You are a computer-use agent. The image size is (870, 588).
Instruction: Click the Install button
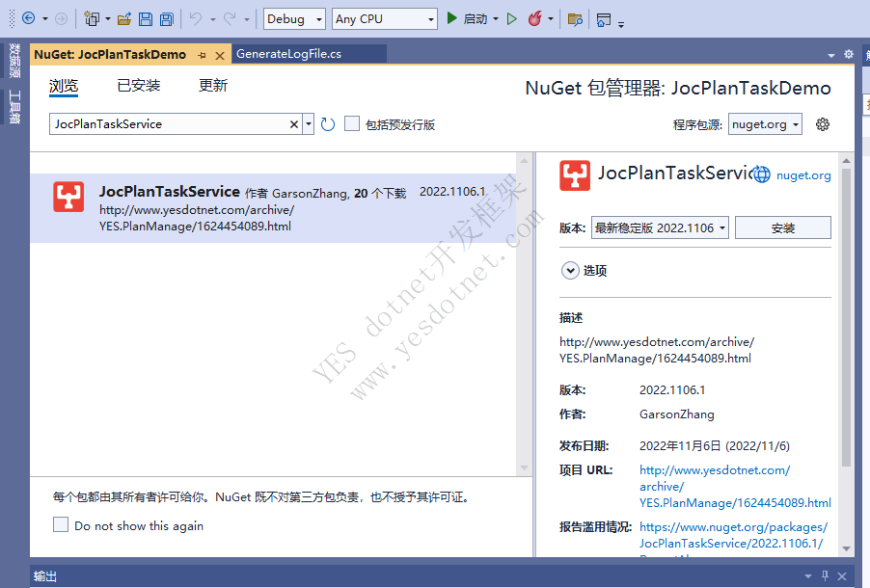(783, 227)
